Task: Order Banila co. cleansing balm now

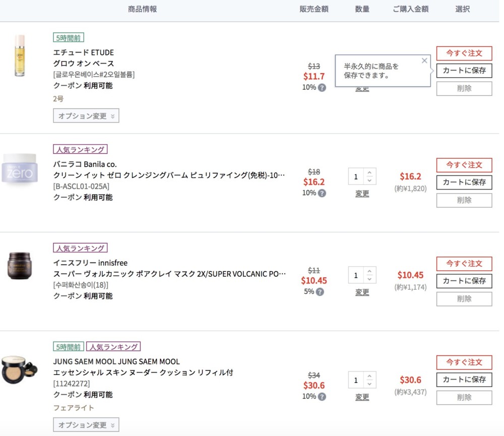Action: coord(464,165)
